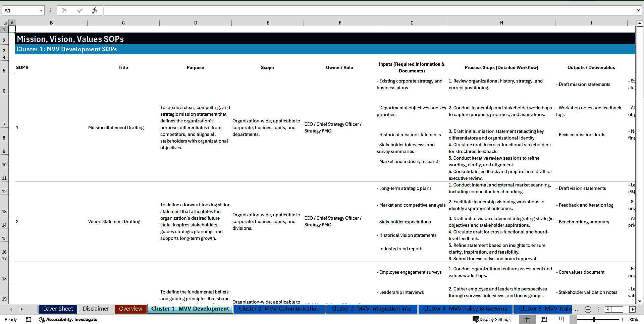The width and height of the screenshot is (644, 324).
Task: Open the Cluster 3 MVV Integration tab
Action: [x=372, y=309]
